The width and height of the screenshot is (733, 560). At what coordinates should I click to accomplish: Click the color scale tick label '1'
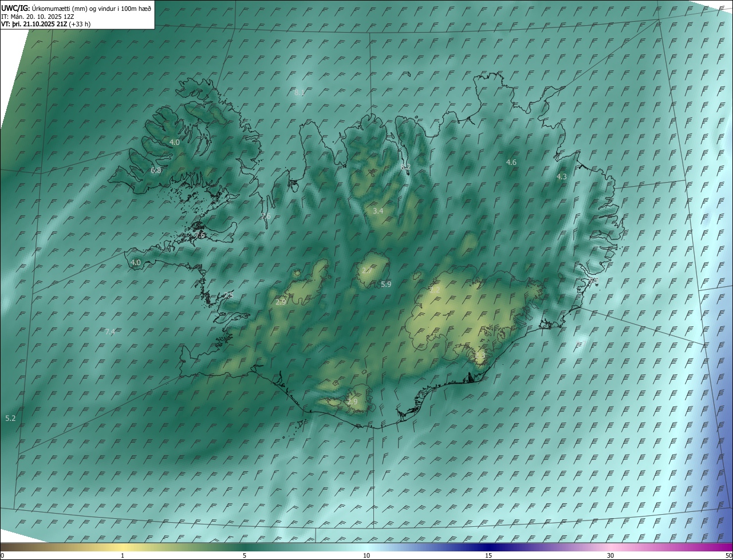[x=123, y=556]
